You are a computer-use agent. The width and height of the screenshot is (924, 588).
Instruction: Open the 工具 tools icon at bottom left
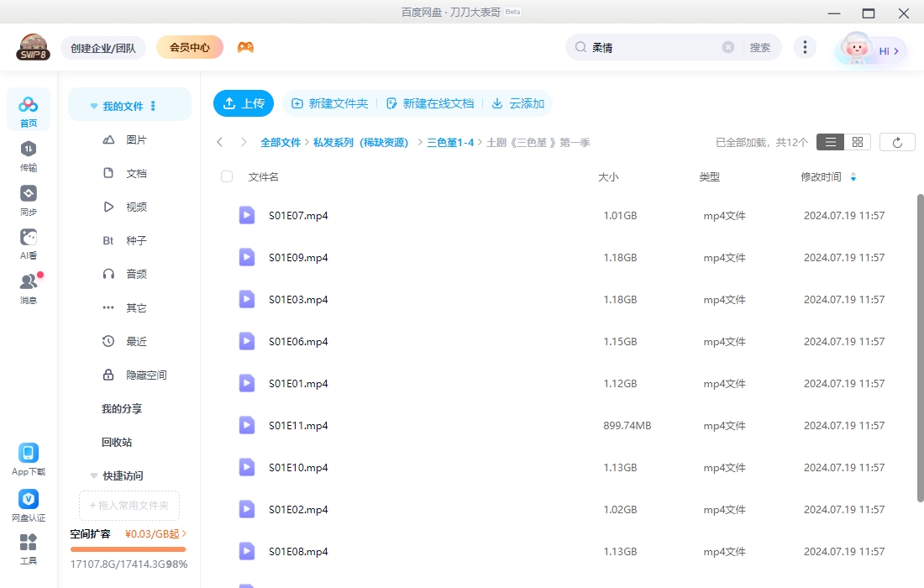[x=28, y=548]
